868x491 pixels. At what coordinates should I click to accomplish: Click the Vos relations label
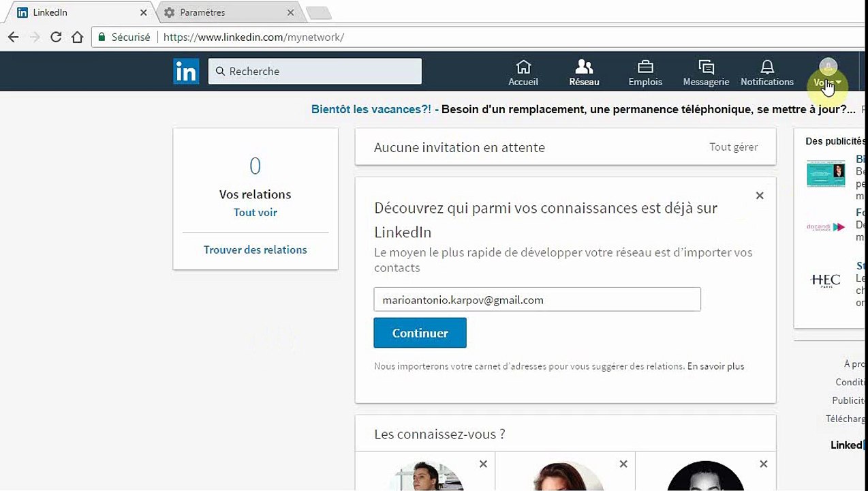click(255, 194)
